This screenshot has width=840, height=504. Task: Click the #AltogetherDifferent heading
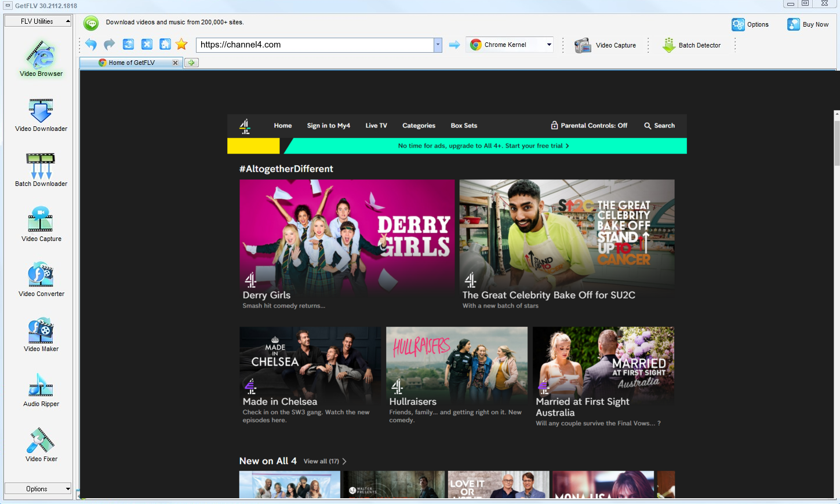coord(286,169)
